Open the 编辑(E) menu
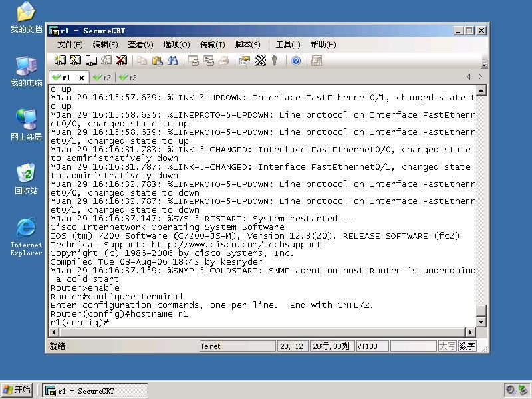Screen dimensions: 532x399 (x=105, y=45)
